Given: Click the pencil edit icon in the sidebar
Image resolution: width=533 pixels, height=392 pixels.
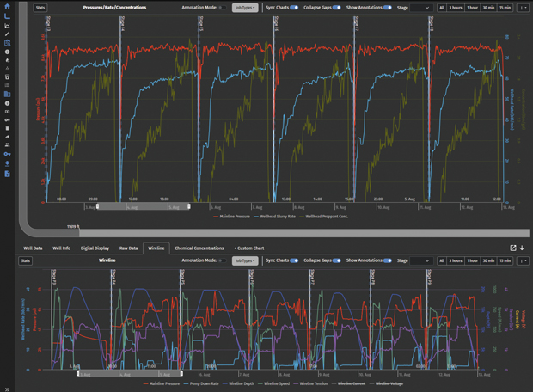Looking at the screenshot, I should tap(7, 34).
